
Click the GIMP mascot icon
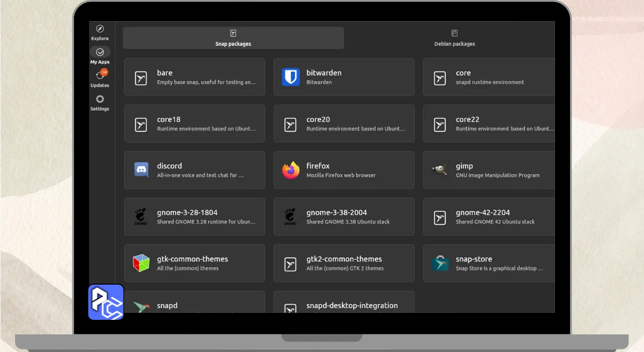coord(440,170)
